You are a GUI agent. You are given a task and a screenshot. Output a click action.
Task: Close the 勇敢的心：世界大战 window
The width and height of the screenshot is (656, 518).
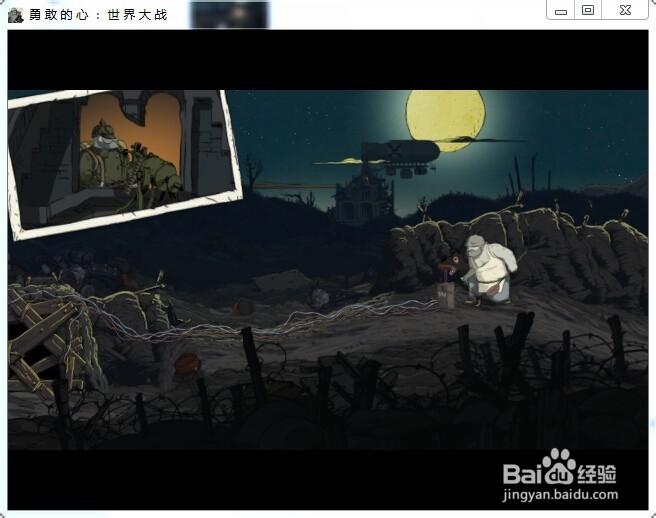click(625, 10)
